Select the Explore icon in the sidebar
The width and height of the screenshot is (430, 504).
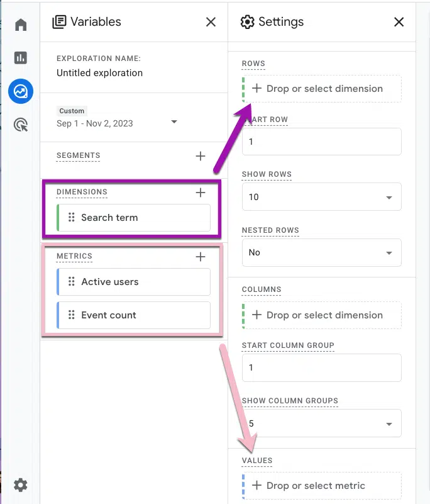tap(21, 91)
